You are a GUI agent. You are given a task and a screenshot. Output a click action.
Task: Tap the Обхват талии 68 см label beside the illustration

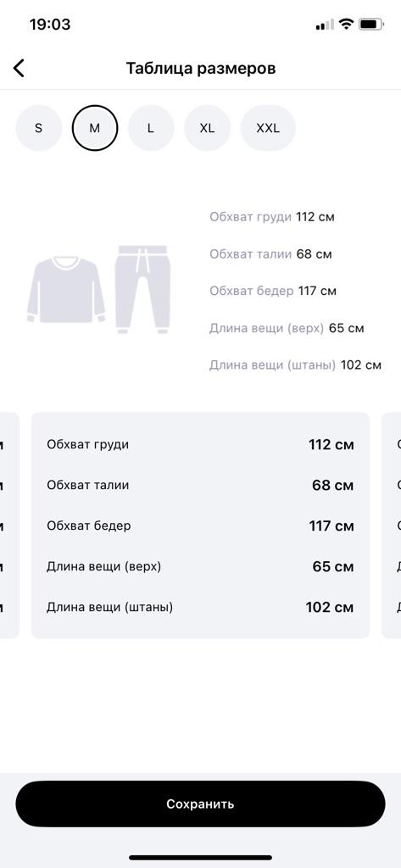(270, 254)
